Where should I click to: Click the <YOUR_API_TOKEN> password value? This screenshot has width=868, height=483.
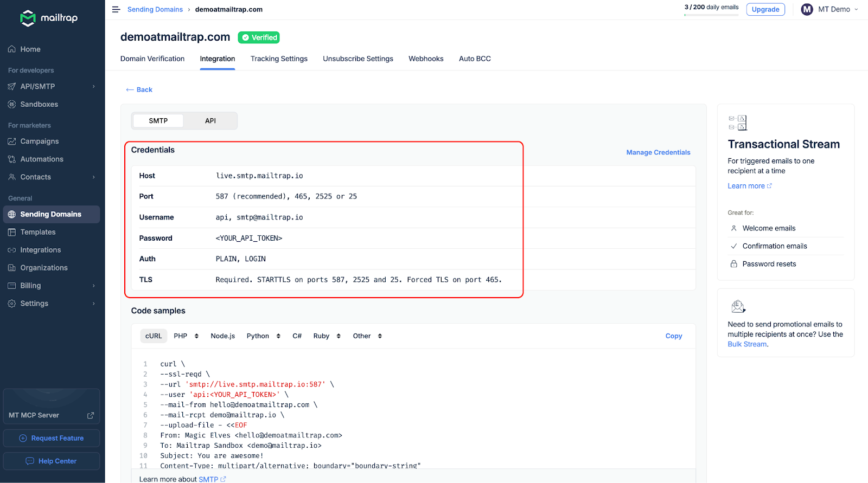(x=249, y=238)
